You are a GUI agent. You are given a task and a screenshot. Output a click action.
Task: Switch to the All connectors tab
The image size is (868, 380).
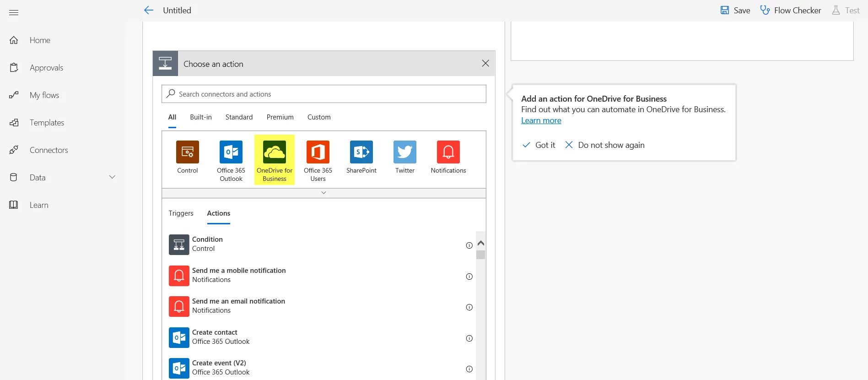point(172,117)
